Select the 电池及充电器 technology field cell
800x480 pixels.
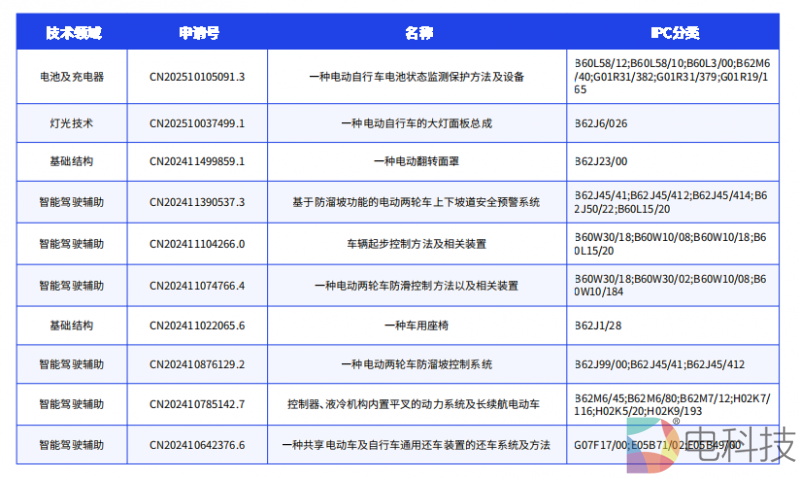pos(71,76)
